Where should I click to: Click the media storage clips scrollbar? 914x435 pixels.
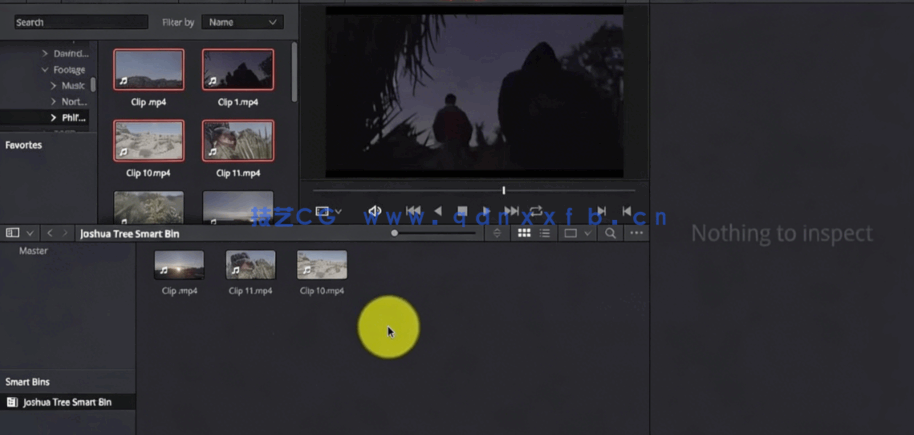294,71
